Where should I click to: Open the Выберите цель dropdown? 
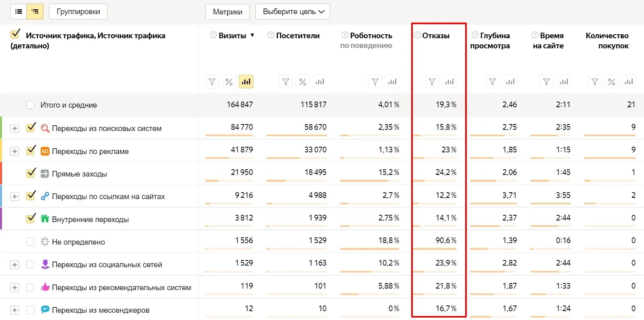coord(293,12)
